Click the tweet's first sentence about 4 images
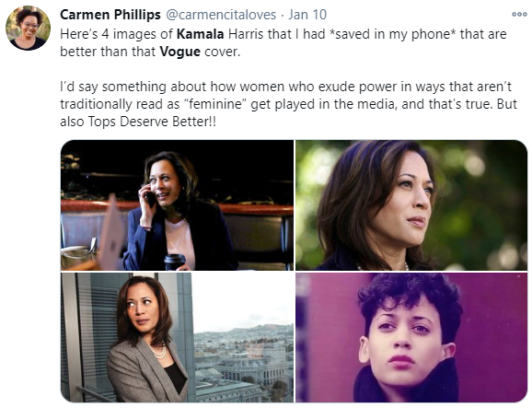Image resolution: width=532 pixels, height=408 pixels. (x=283, y=42)
